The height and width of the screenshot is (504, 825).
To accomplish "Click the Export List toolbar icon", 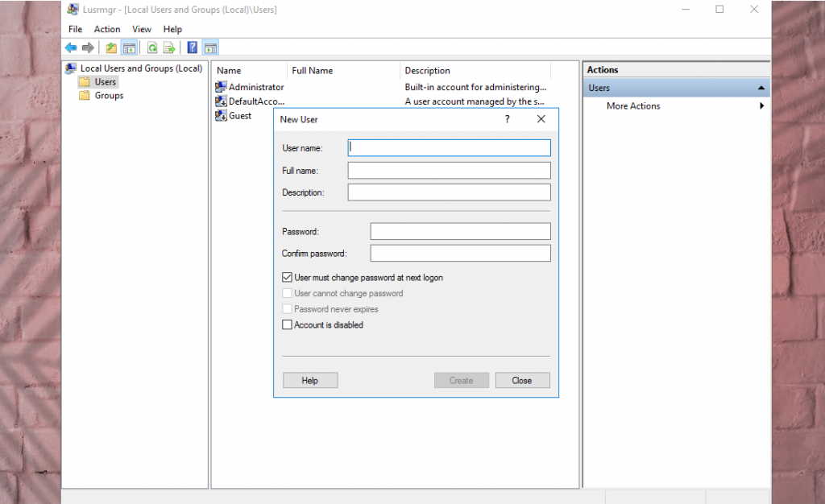I will pyautogui.click(x=169, y=48).
